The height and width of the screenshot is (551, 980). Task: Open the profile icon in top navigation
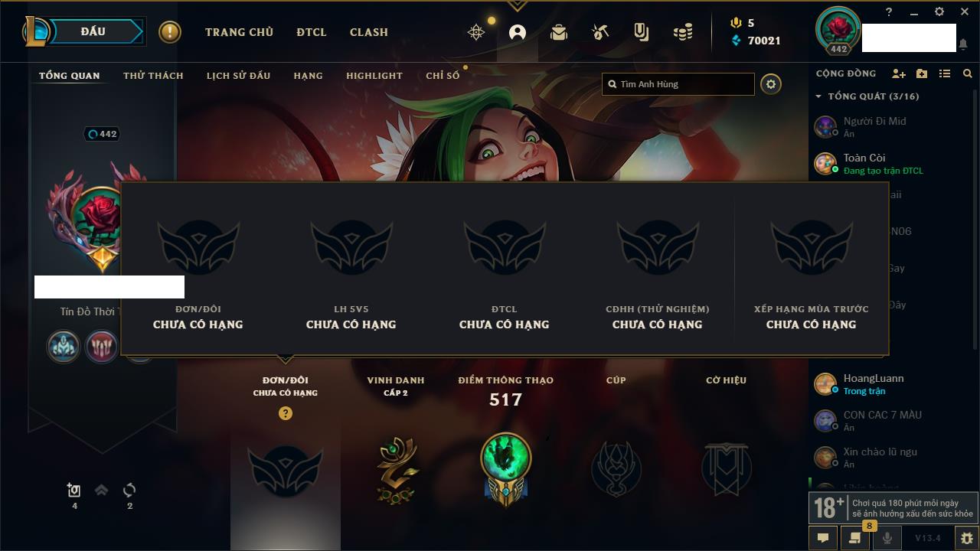tap(518, 32)
